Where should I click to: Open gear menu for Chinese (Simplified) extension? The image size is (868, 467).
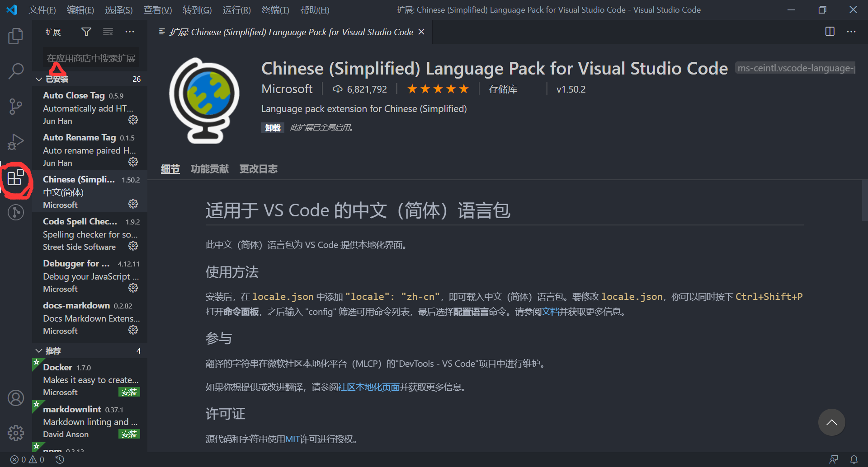click(x=133, y=204)
